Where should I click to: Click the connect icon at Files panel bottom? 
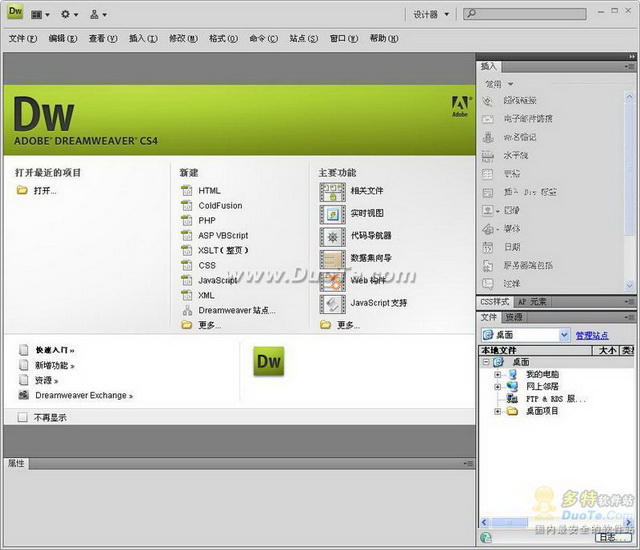tap(486, 537)
